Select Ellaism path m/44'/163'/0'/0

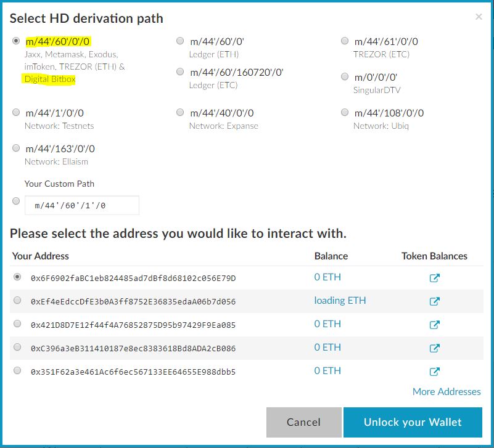point(16,148)
